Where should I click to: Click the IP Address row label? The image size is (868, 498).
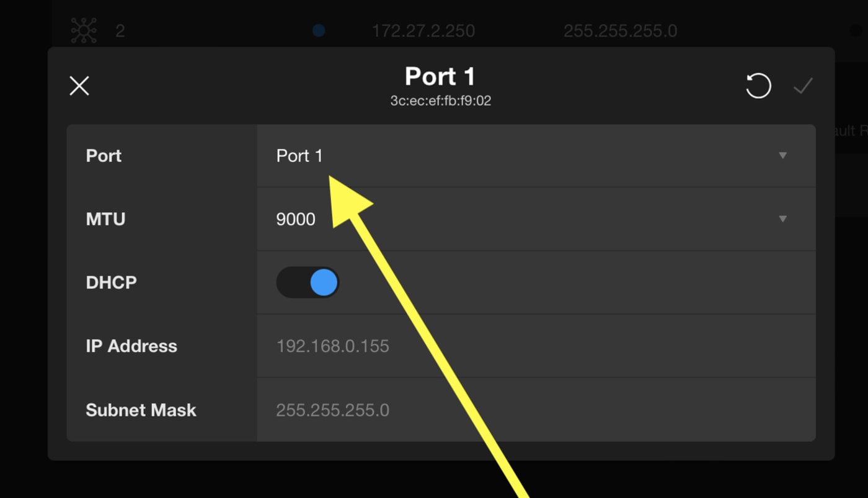click(x=131, y=346)
